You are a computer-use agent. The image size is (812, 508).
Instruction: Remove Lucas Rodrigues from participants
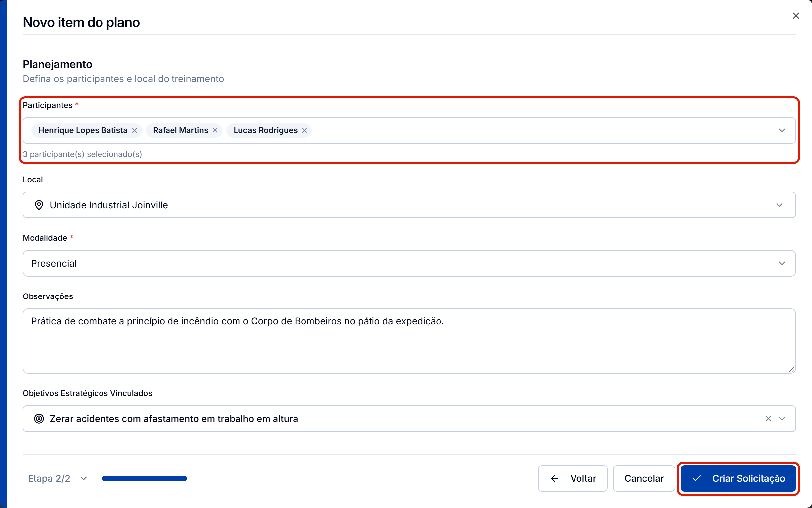click(x=304, y=130)
